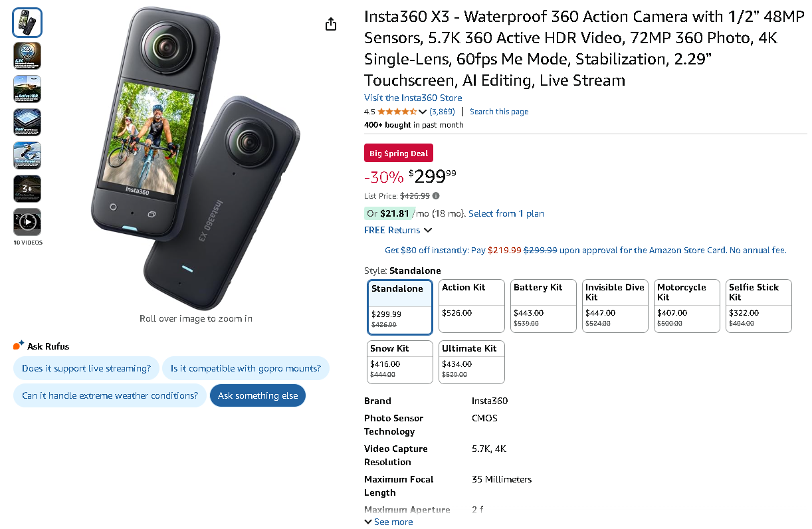
Task: Visit the Insta360 Store link
Action: pos(413,98)
